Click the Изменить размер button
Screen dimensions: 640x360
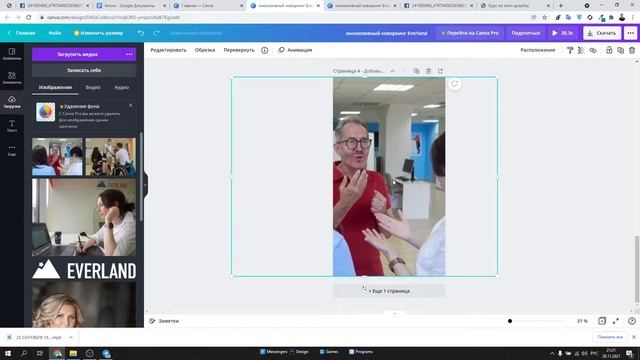tap(98, 33)
